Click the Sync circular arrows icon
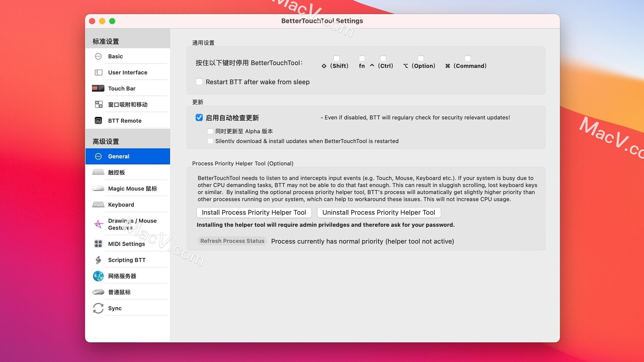644x362 pixels. (98, 308)
